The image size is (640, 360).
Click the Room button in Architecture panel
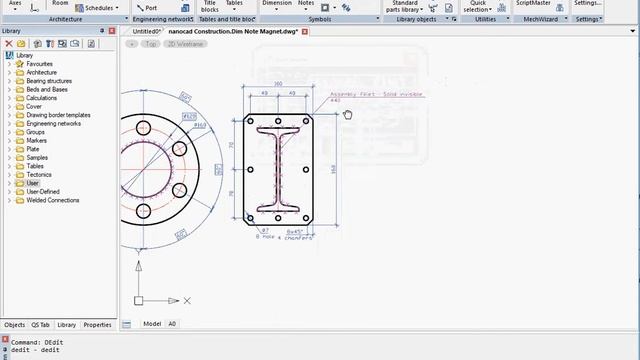(x=60, y=3)
